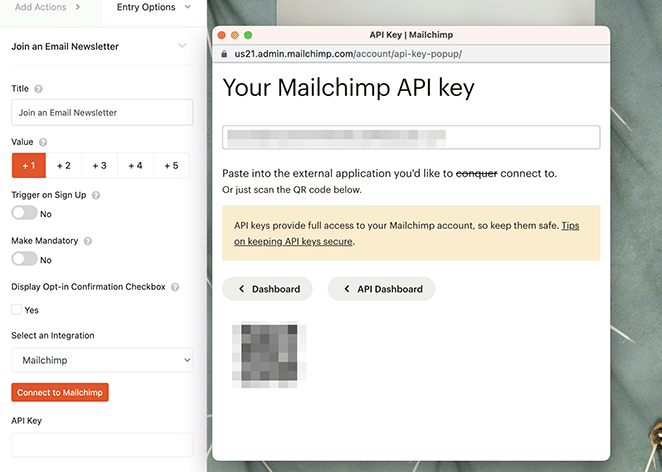662x472 pixels.
Task: Select the +3 value option
Action: [x=100, y=165]
